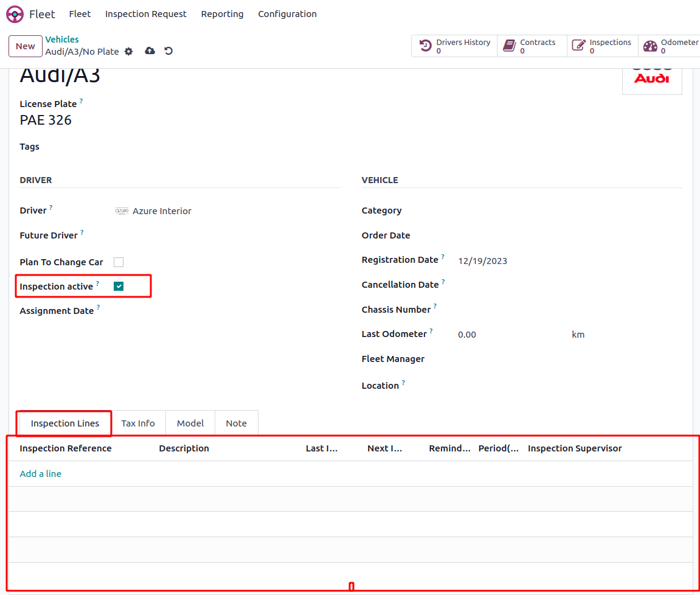Open Inspections smart button
Screen dimensions: 700x595
coord(602,46)
